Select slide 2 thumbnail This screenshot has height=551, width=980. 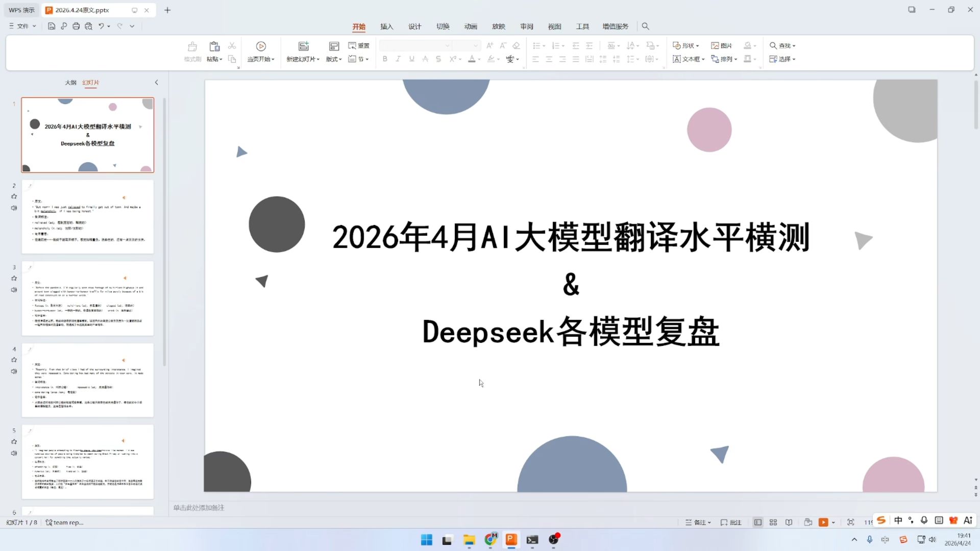[x=88, y=217]
